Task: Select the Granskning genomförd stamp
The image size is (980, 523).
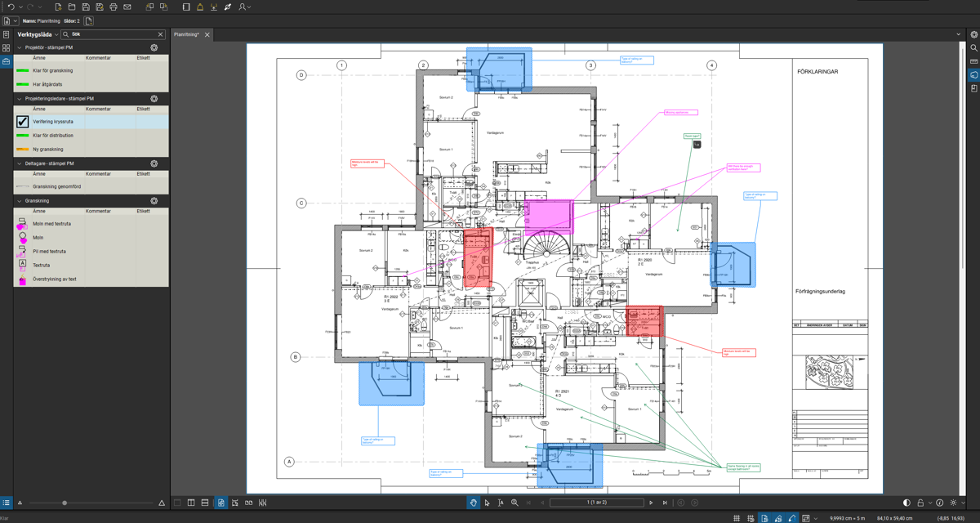Action: pyautogui.click(x=91, y=186)
